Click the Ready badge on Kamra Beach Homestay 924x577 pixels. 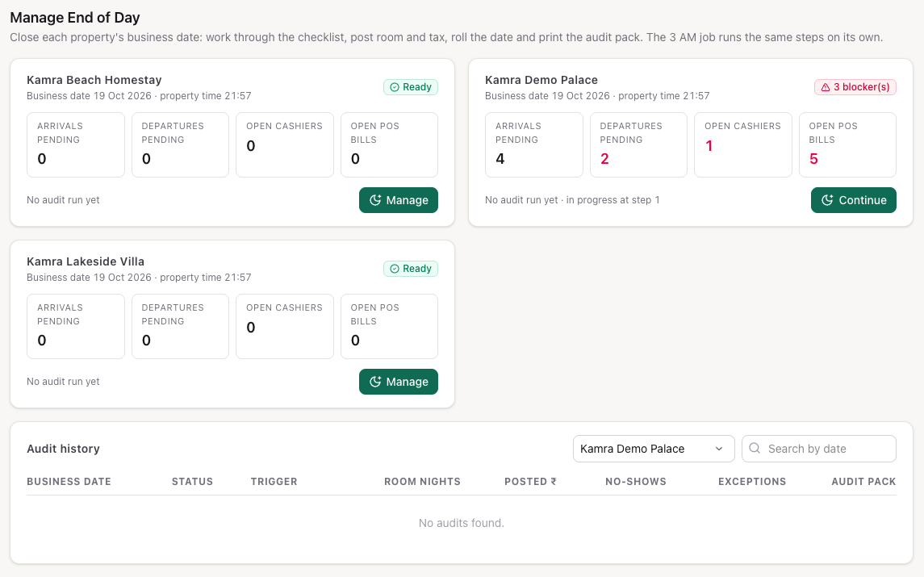(411, 87)
